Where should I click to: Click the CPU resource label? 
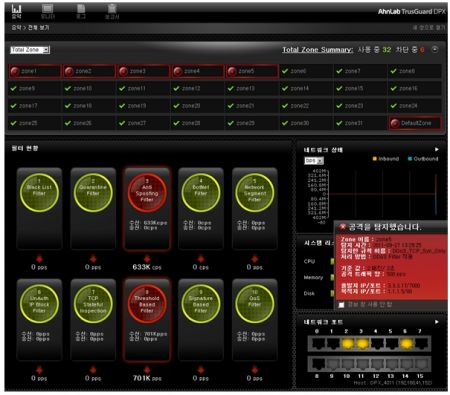[x=309, y=261]
